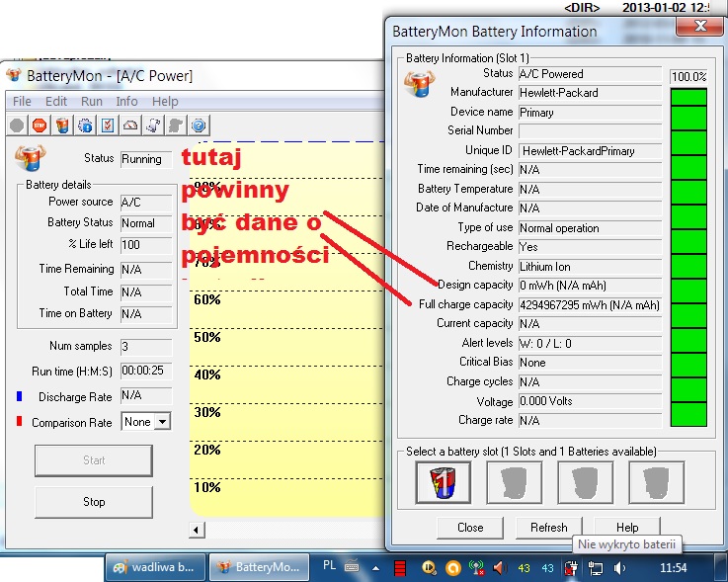Screen dimensions: 728x582
Task: Click the grey Start octagon toolbar icon
Action: point(17,125)
